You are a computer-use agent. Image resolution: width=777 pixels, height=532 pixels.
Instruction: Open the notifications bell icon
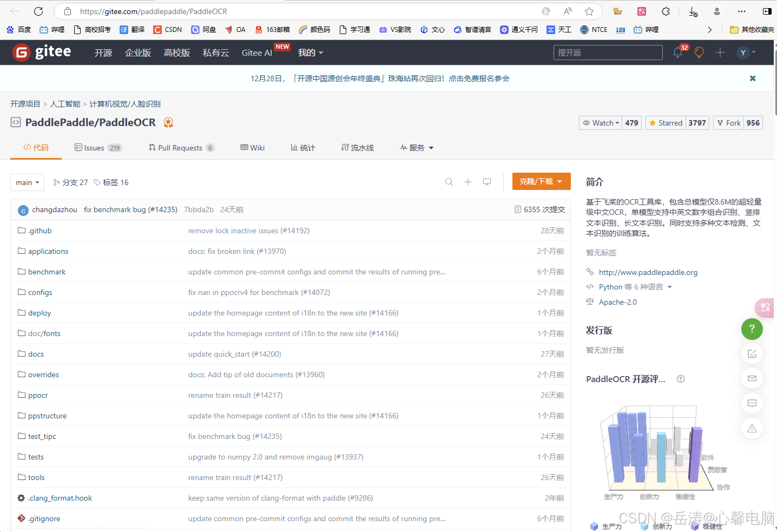677,52
